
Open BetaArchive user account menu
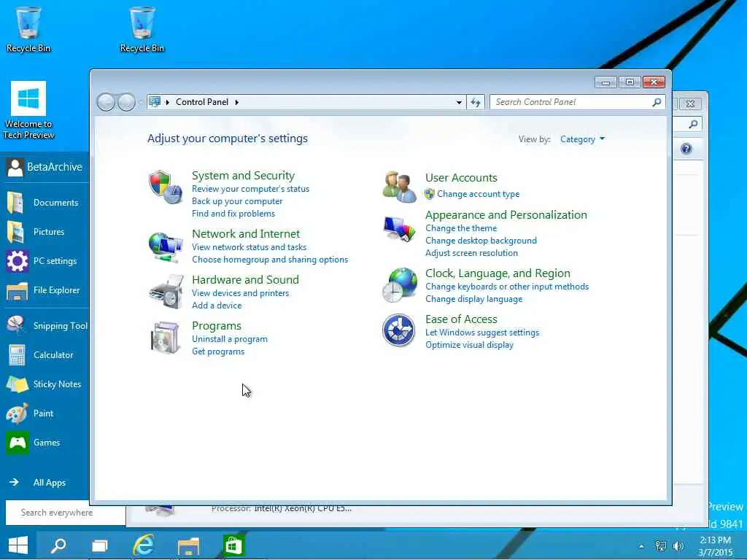point(44,167)
